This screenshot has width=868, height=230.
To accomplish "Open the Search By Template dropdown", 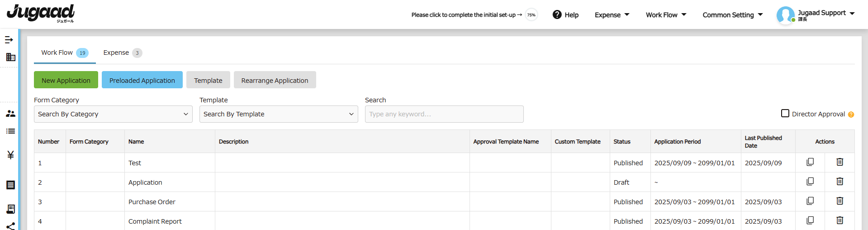I will point(279,114).
